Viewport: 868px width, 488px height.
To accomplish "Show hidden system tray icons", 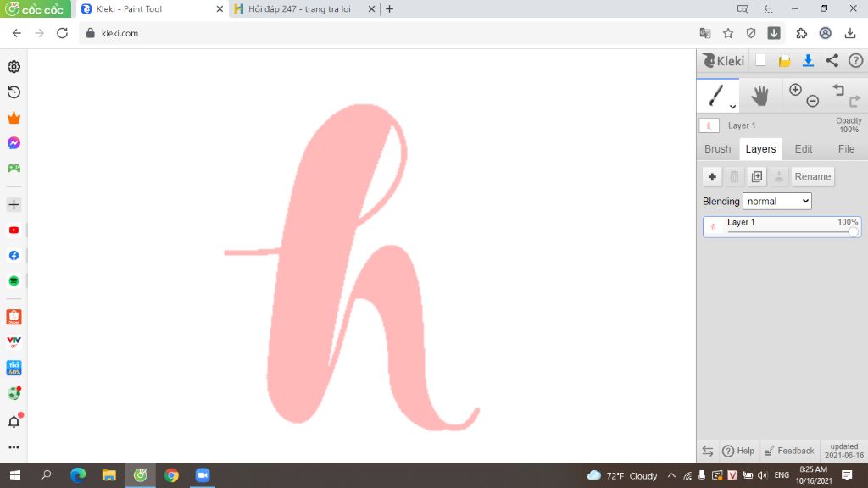I will [x=671, y=475].
